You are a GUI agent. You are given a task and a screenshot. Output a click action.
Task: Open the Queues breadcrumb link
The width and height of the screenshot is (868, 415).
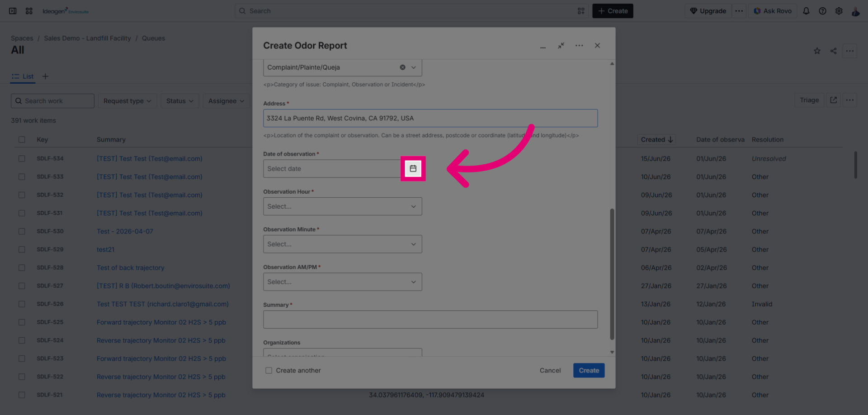(x=153, y=38)
